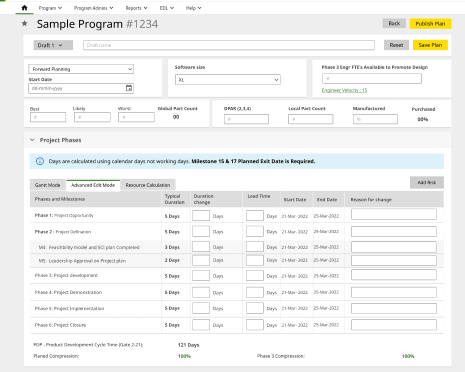Screen dimensions: 465x372
Task: Click the info icon in banner
Action: click(x=40, y=161)
